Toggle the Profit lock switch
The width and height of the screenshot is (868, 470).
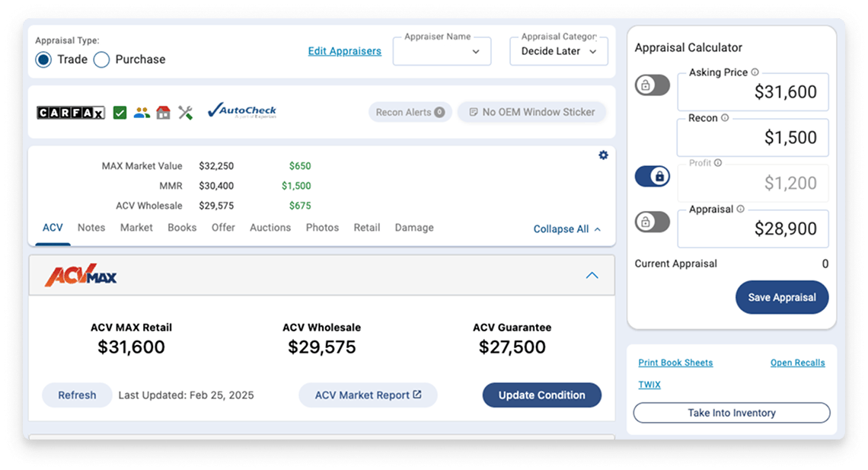tap(652, 177)
